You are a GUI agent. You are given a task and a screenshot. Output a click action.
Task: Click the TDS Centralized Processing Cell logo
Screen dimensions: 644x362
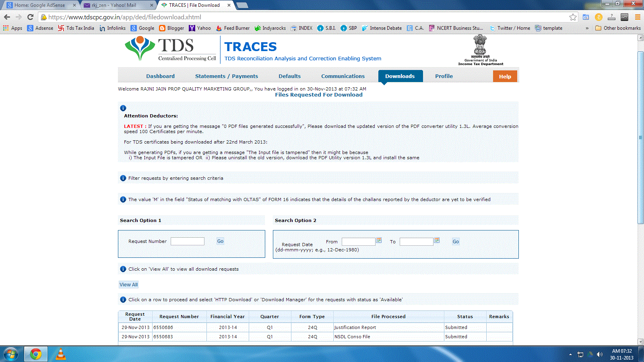(x=171, y=49)
